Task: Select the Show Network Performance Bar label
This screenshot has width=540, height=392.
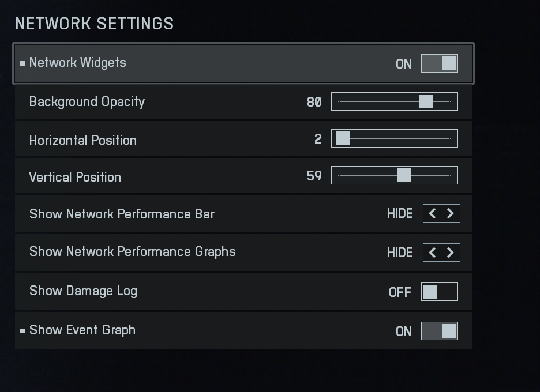Action: (x=122, y=214)
